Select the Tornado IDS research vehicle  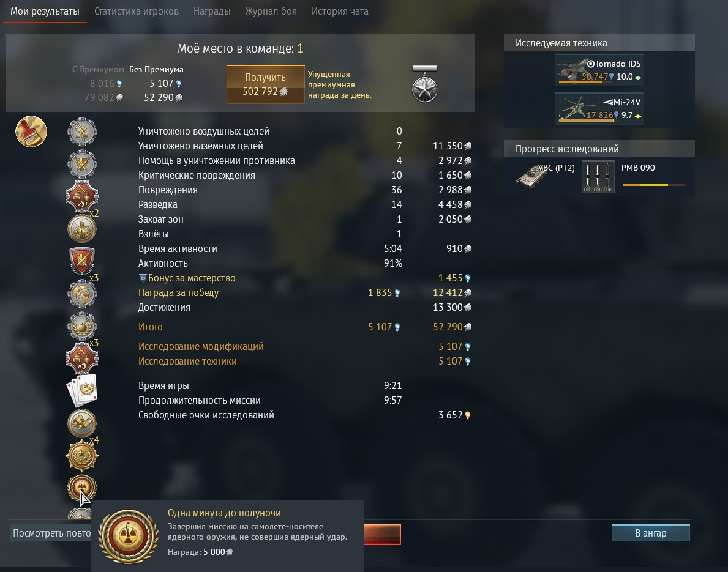tap(599, 70)
